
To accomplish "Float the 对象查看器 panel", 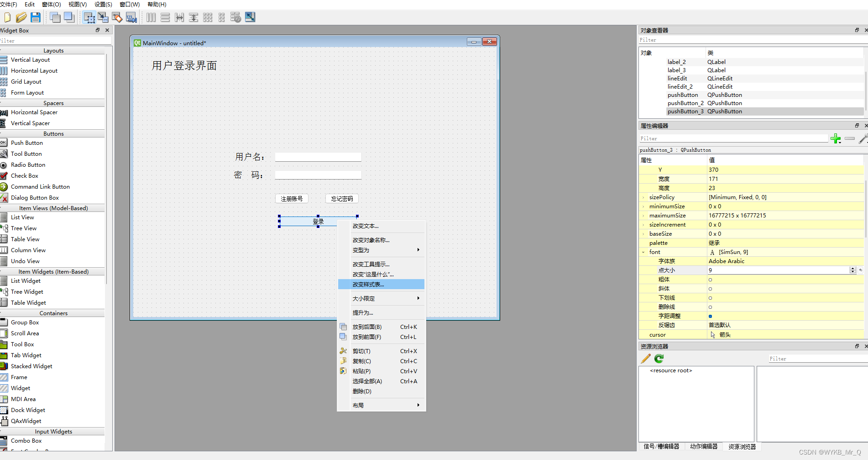I will [x=857, y=30].
